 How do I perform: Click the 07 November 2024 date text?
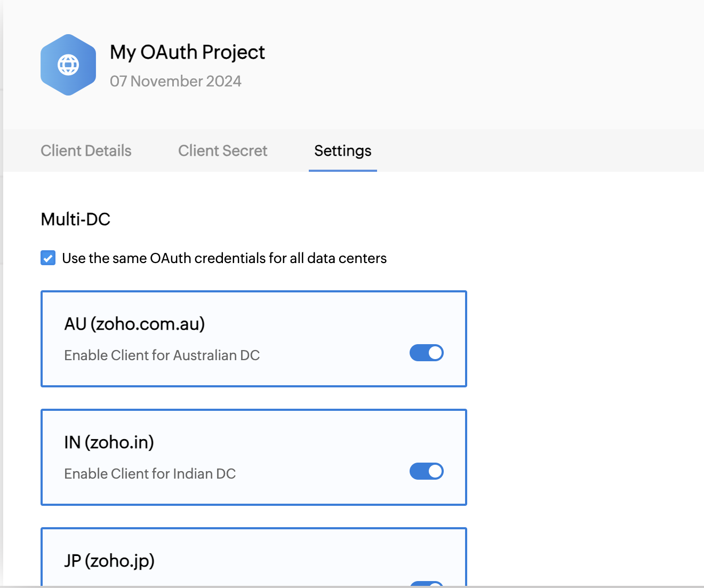[x=175, y=81]
